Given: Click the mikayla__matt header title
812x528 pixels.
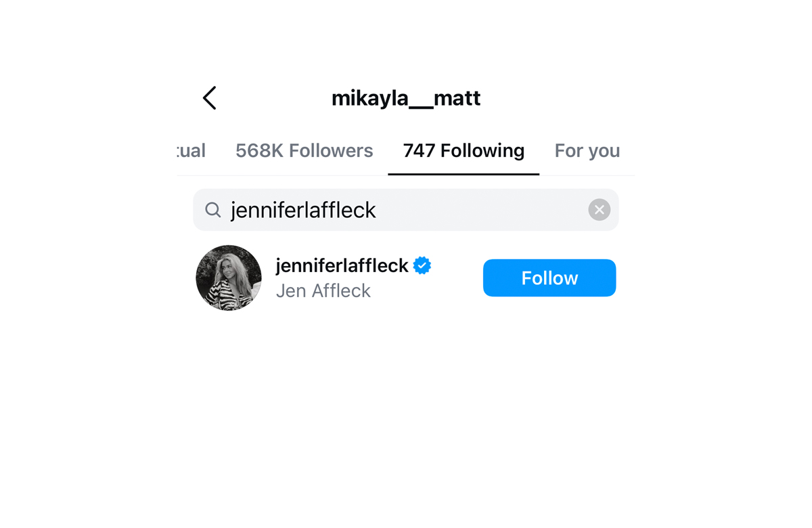Looking at the screenshot, I should click(x=406, y=98).
